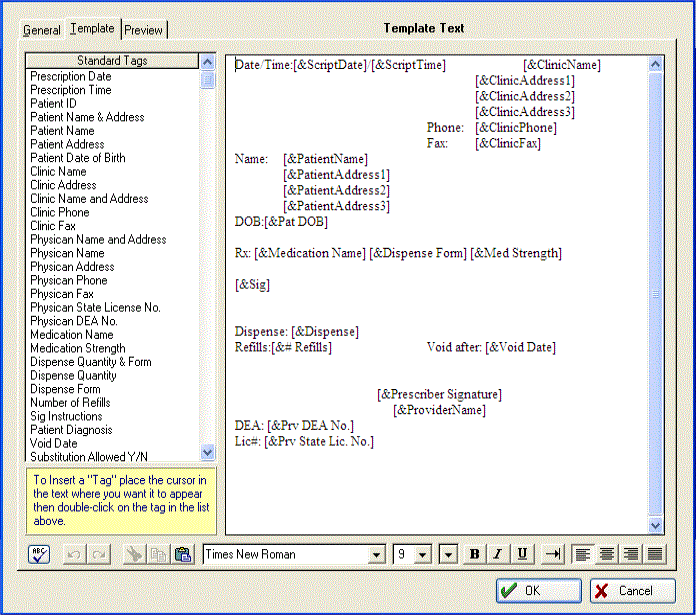Image resolution: width=696 pixels, height=615 pixels.
Task: Click the Standard Tags list header
Action: click(x=112, y=61)
